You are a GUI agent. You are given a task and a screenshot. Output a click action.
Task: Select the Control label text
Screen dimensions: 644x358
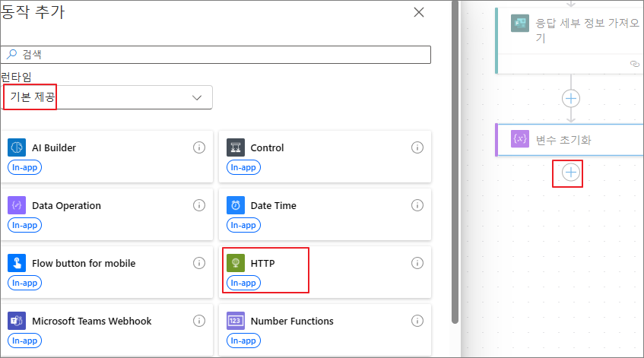pyautogui.click(x=267, y=147)
